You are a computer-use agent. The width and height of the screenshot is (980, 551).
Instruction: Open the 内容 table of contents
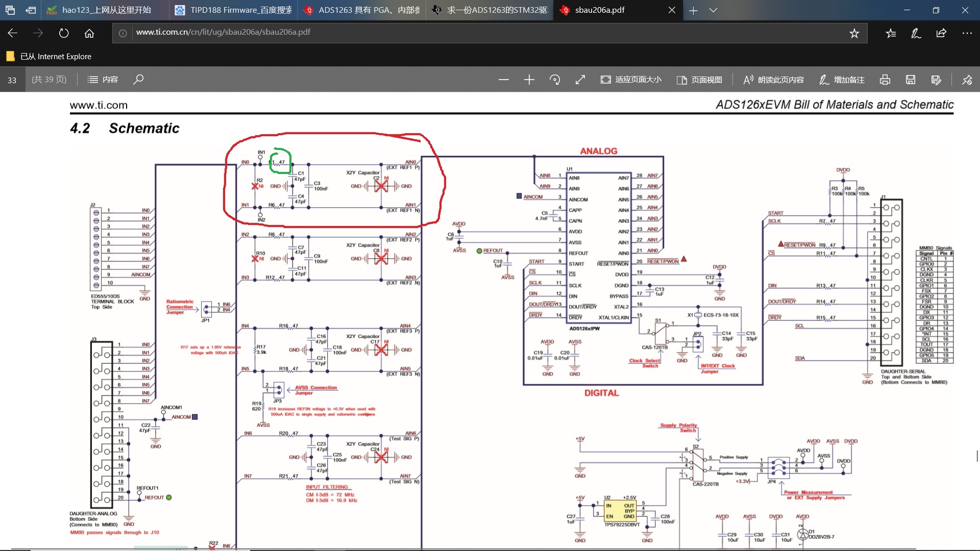(x=103, y=80)
